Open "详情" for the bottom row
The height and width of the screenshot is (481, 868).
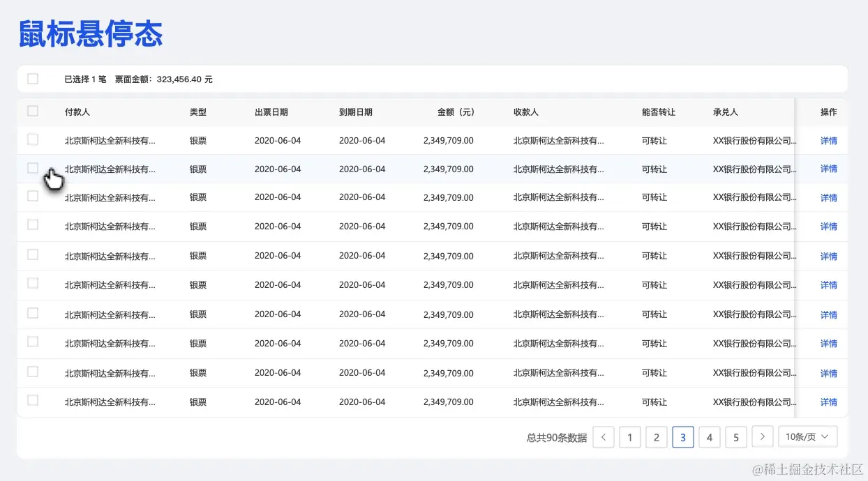[x=828, y=402]
